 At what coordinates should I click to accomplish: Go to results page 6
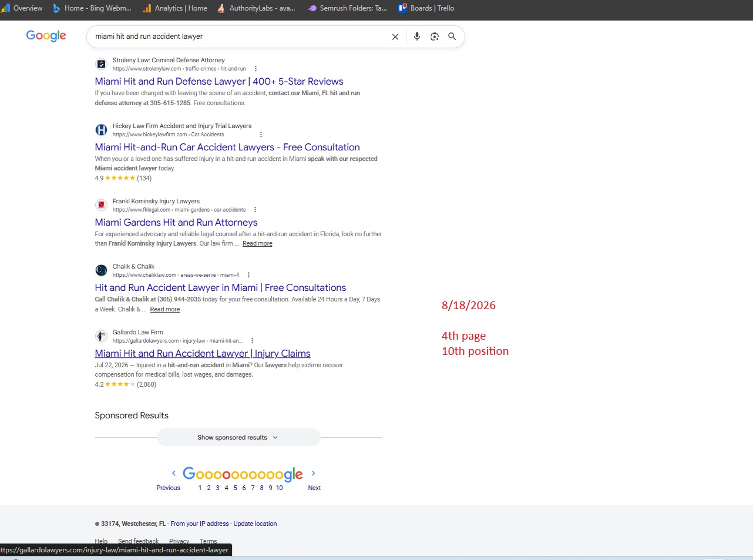click(244, 488)
